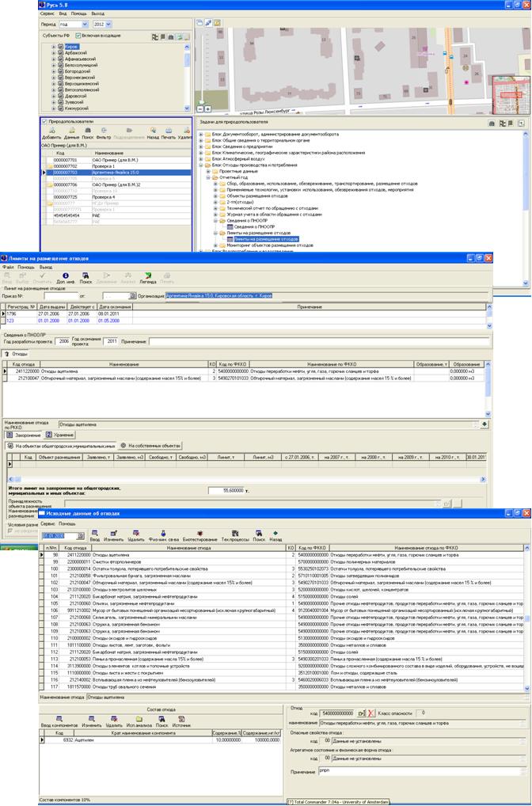This screenshot has height=806, width=532.
Task: Open the Сервис menu in Русь main window
Action: tap(47, 13)
